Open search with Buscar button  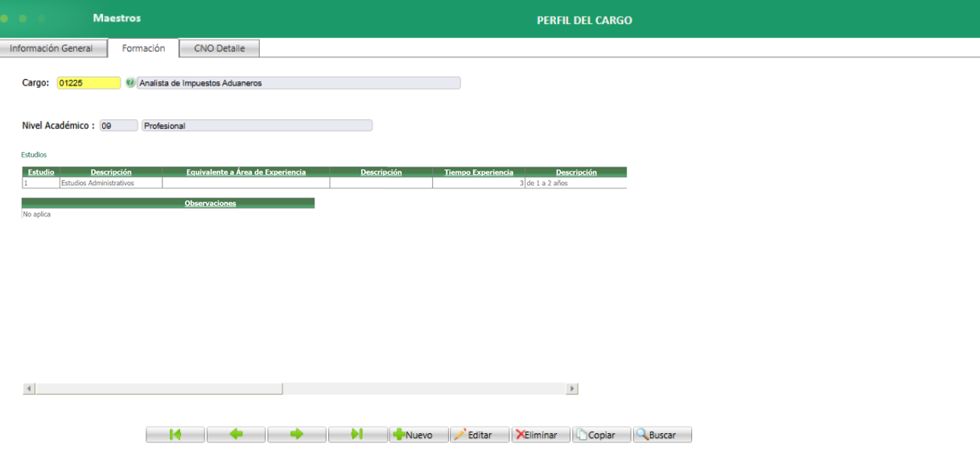[662, 435]
